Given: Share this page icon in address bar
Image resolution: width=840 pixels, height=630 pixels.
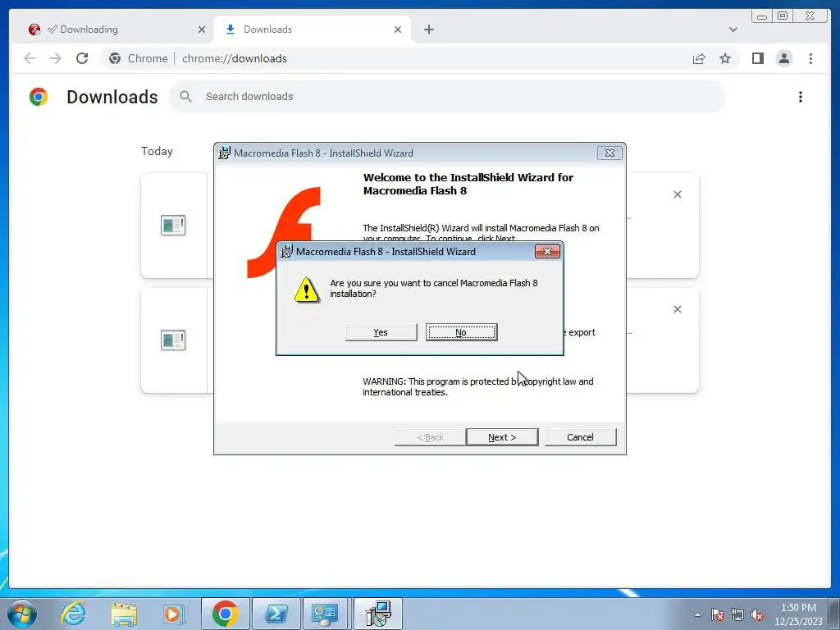Looking at the screenshot, I should point(699,58).
